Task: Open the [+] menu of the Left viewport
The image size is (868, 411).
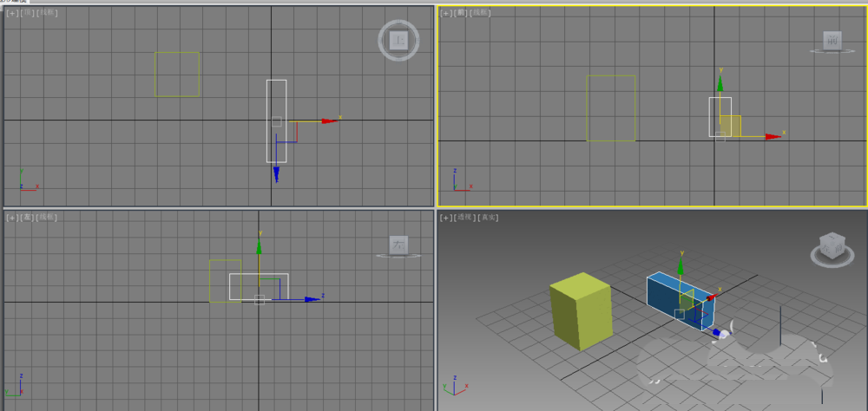Action: point(12,218)
